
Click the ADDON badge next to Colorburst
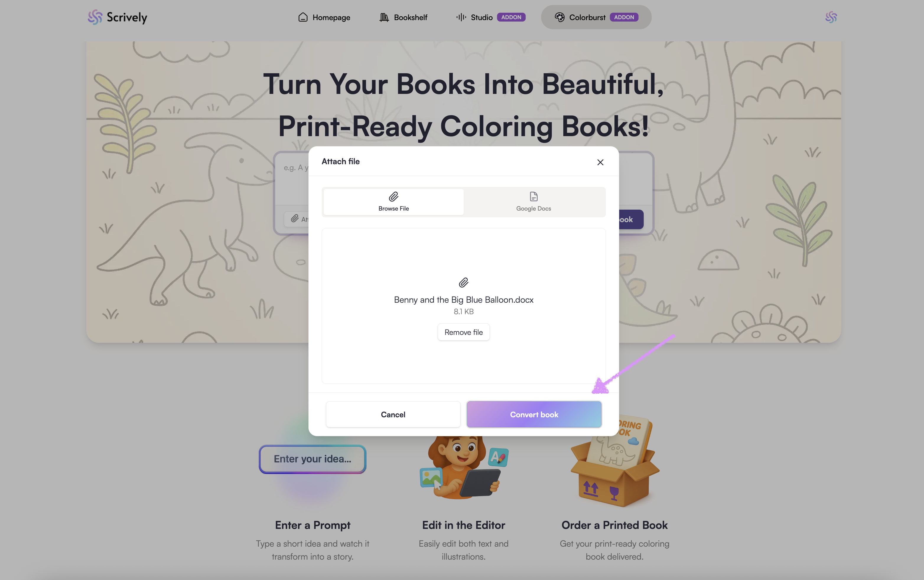624,17
